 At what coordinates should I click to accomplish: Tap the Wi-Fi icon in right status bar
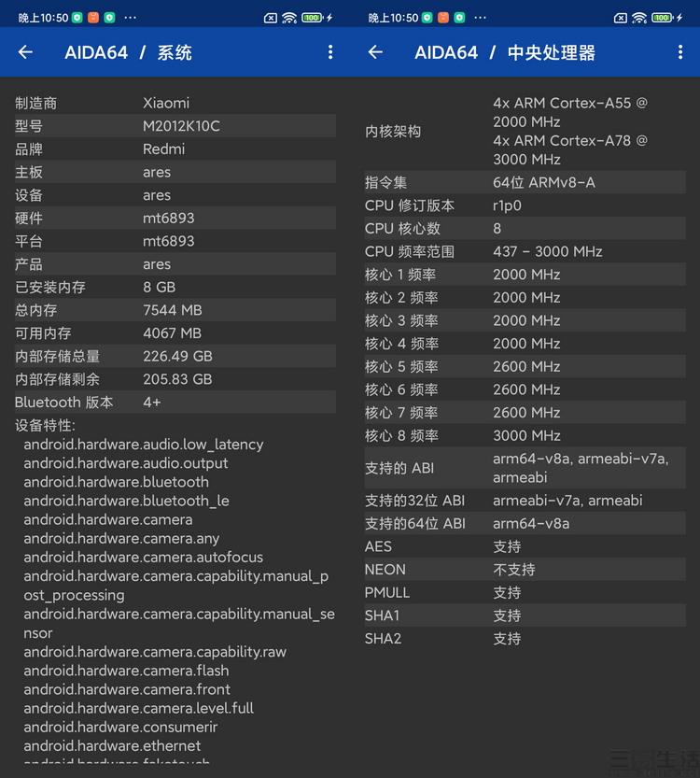coord(639,18)
